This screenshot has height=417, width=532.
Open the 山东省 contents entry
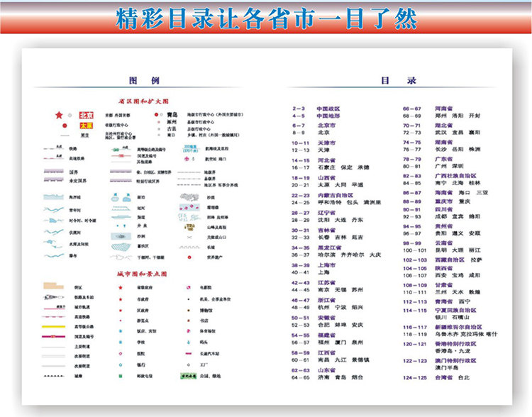[326, 370]
